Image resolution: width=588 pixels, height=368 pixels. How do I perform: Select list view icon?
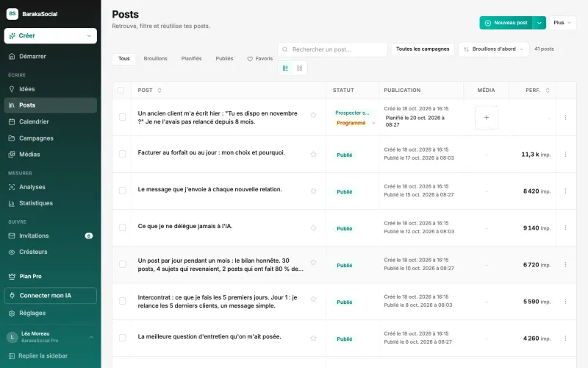(285, 68)
